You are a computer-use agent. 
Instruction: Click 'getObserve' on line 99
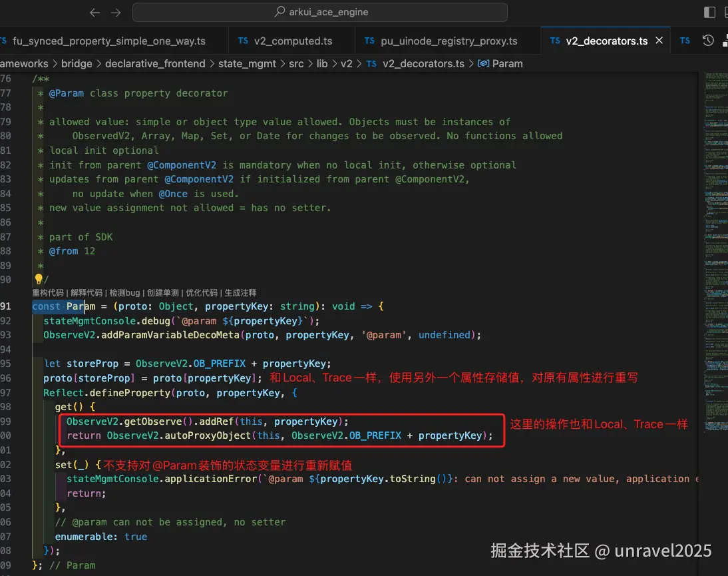(153, 422)
